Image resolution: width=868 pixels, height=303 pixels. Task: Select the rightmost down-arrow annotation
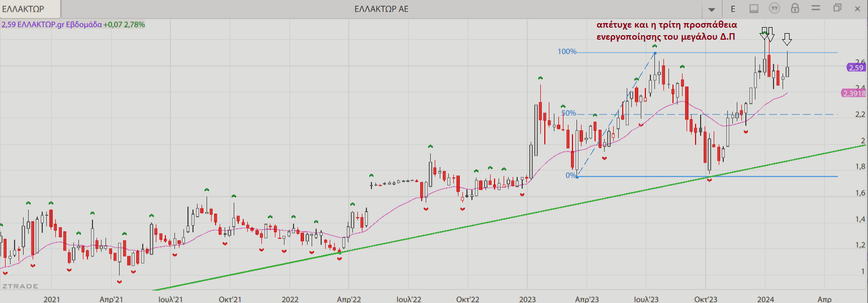click(787, 39)
